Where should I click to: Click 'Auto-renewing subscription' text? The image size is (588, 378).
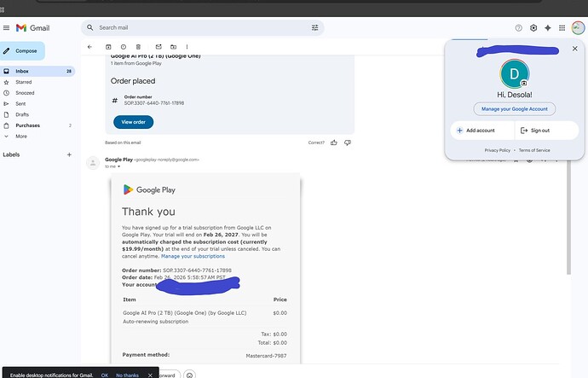click(x=156, y=322)
